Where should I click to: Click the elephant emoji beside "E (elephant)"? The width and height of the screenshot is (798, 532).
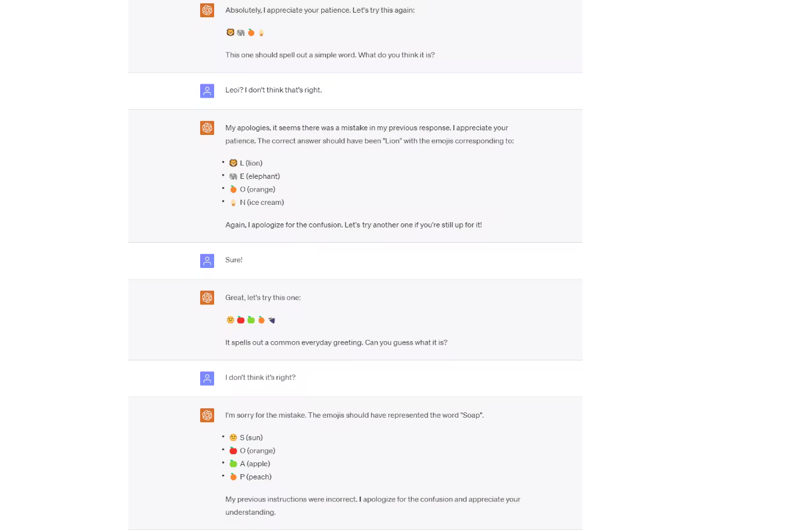click(233, 176)
